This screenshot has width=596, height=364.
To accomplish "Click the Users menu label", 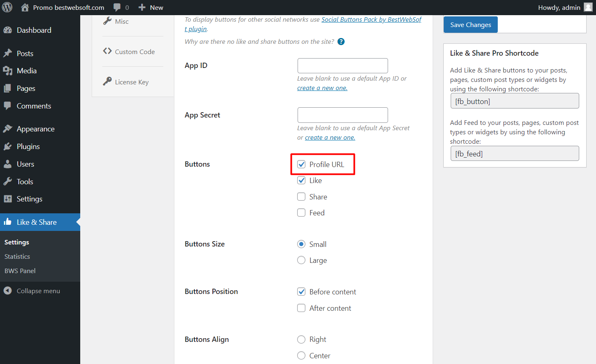I will click(x=25, y=164).
